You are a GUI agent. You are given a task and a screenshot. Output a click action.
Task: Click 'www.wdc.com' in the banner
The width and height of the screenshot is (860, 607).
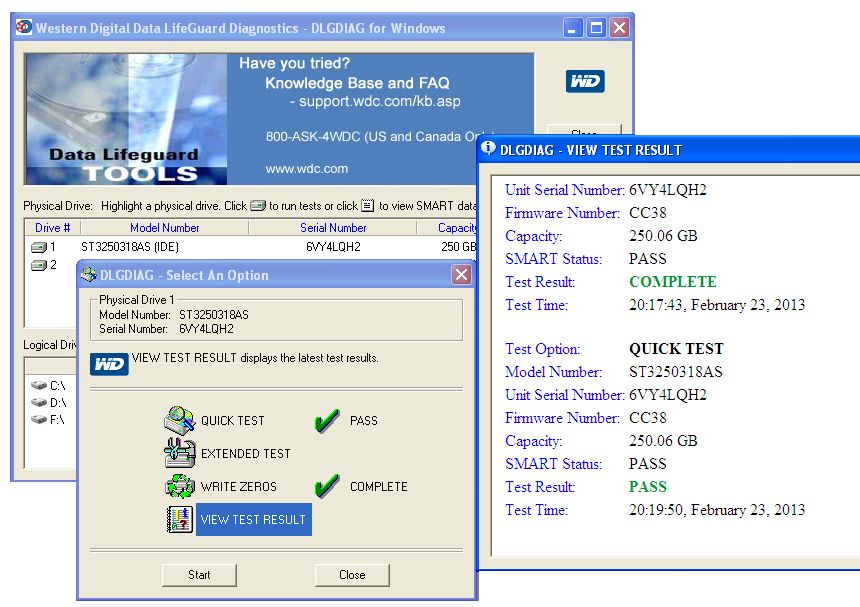(307, 169)
